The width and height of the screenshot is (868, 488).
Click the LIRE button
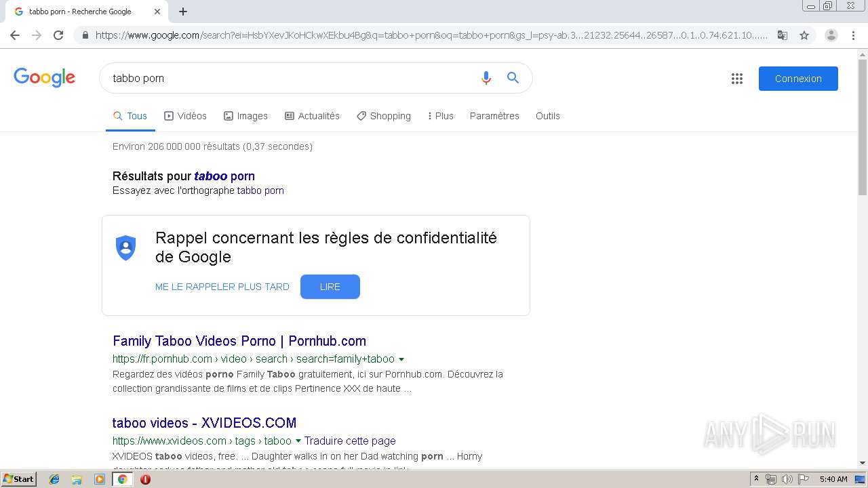coord(330,287)
